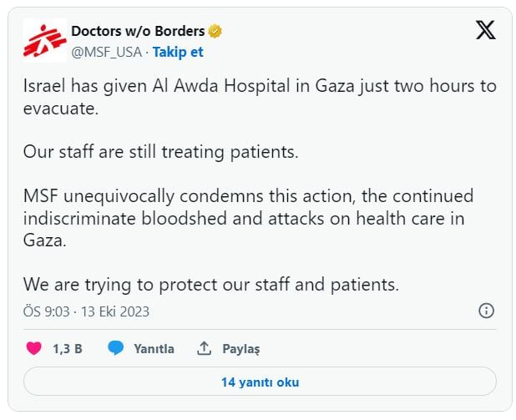The width and height of the screenshot is (516, 420).
Task: Click the share arrow icon
Action: 204,348
